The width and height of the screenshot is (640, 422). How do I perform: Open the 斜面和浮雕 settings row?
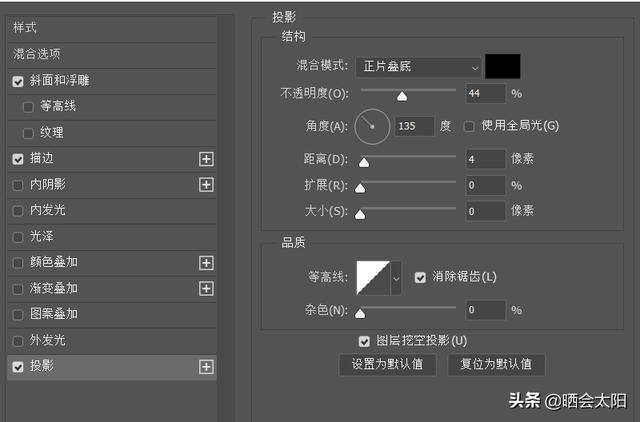(x=111, y=81)
